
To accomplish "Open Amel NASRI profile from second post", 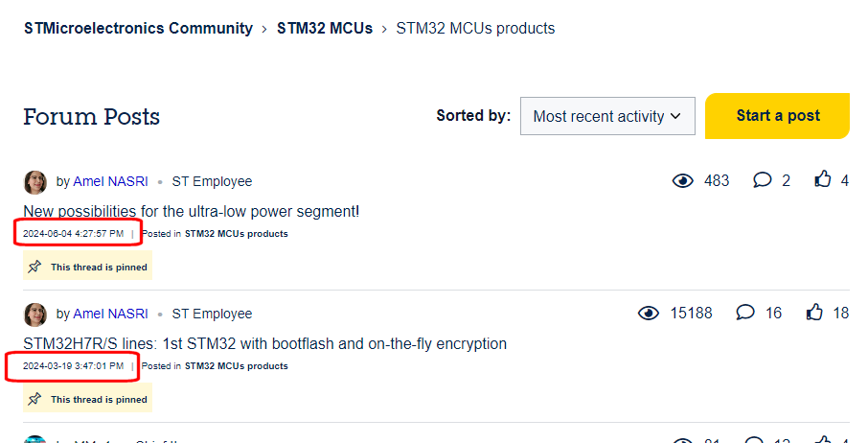I will 110,314.
